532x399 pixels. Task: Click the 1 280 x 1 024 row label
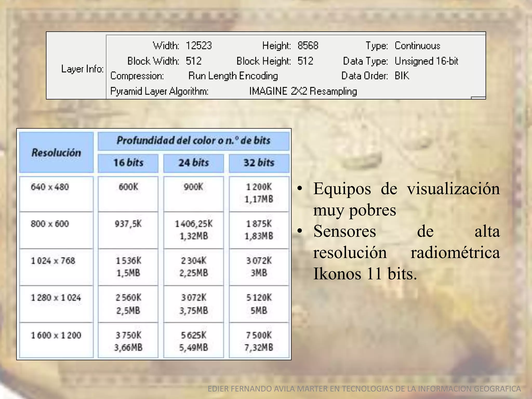(56, 297)
